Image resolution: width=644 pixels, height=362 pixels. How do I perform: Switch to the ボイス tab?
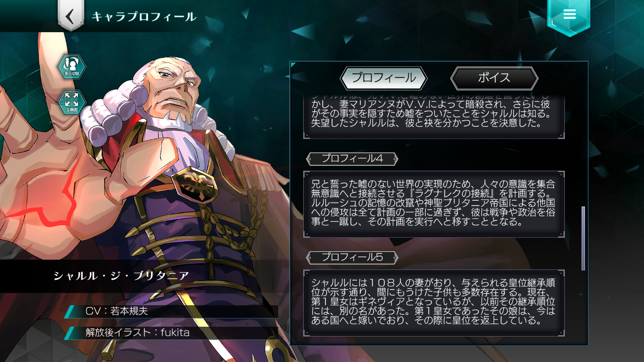coord(494,78)
